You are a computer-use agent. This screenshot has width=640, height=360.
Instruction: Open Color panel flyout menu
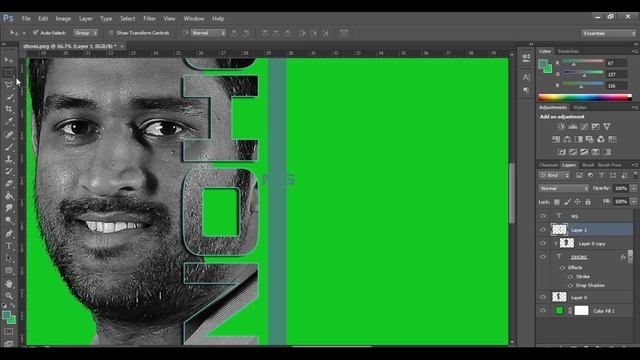click(634, 51)
